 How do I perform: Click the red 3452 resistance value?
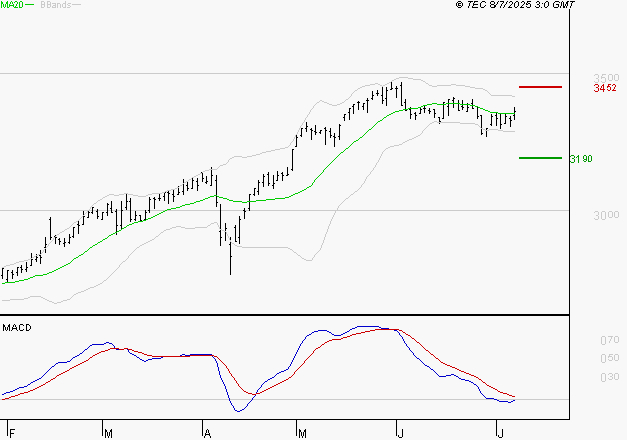pos(605,88)
